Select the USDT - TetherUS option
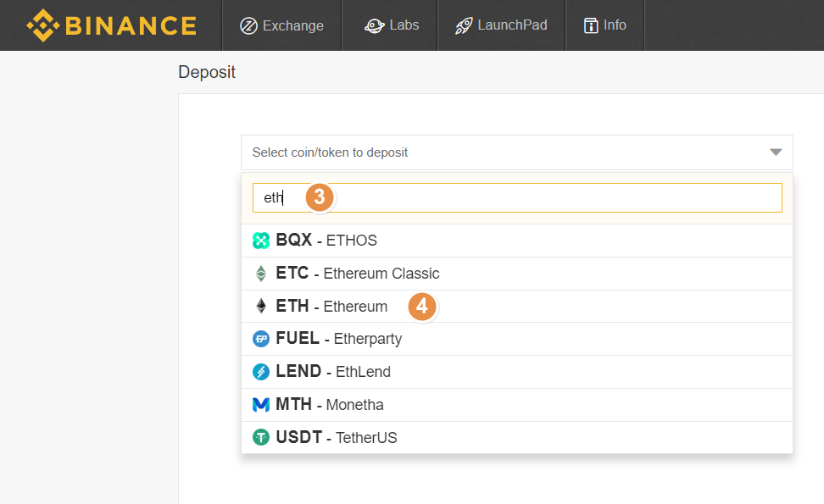Screen dimensions: 824x504 tap(517, 437)
